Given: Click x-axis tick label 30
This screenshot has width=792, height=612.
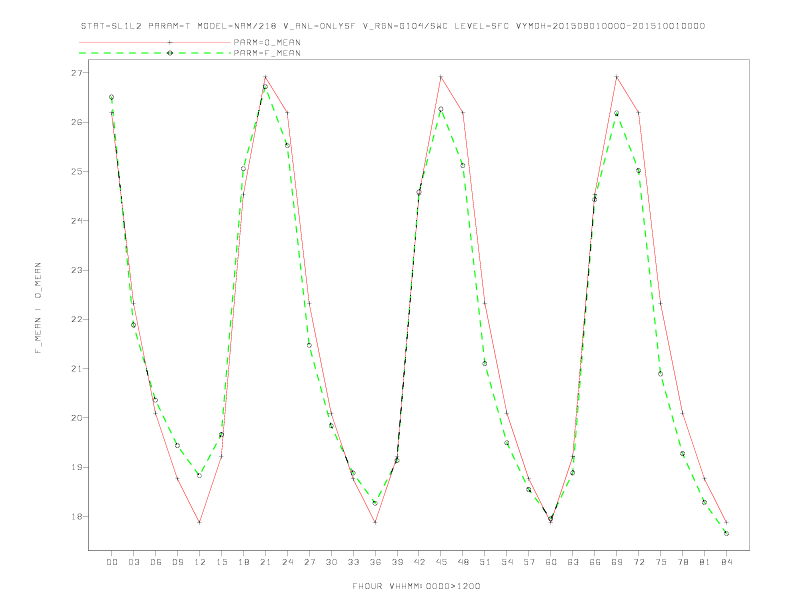Looking at the screenshot, I should 331,562.
